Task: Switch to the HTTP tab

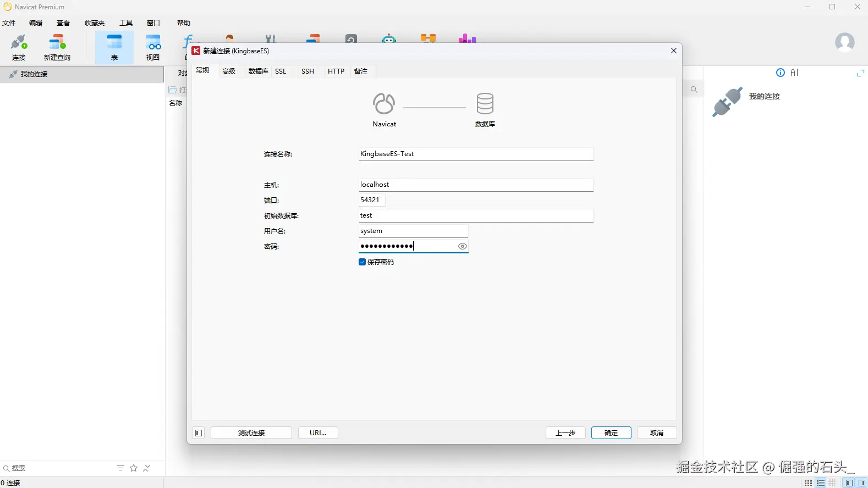Action: 336,71
